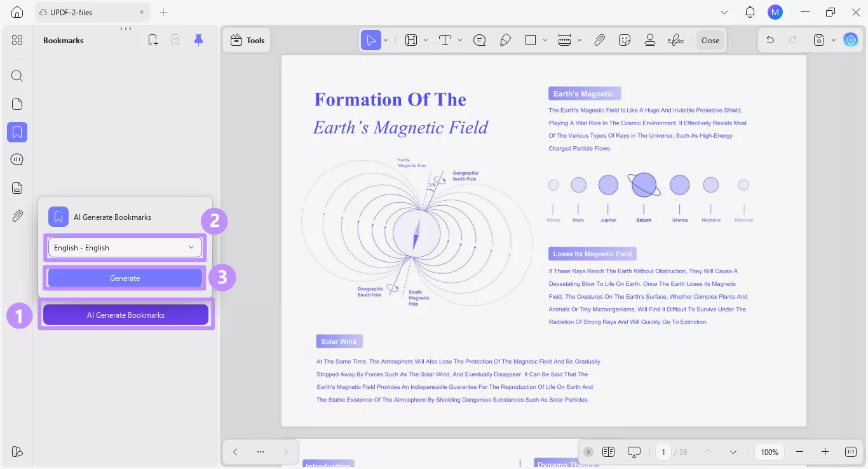Open the highlight tool dropdown arrow
This screenshot has height=469, width=868.
(426, 40)
